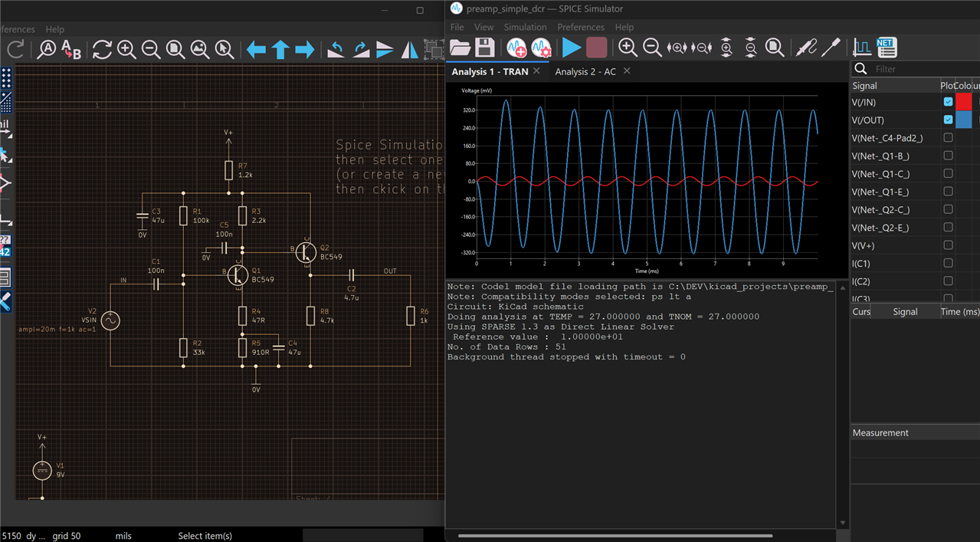Navigate forward in schematic hierarchy
The image size is (980, 542).
305,51
